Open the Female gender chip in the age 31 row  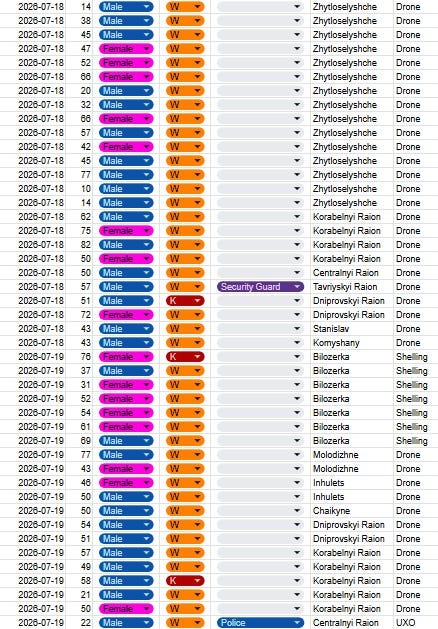point(126,385)
